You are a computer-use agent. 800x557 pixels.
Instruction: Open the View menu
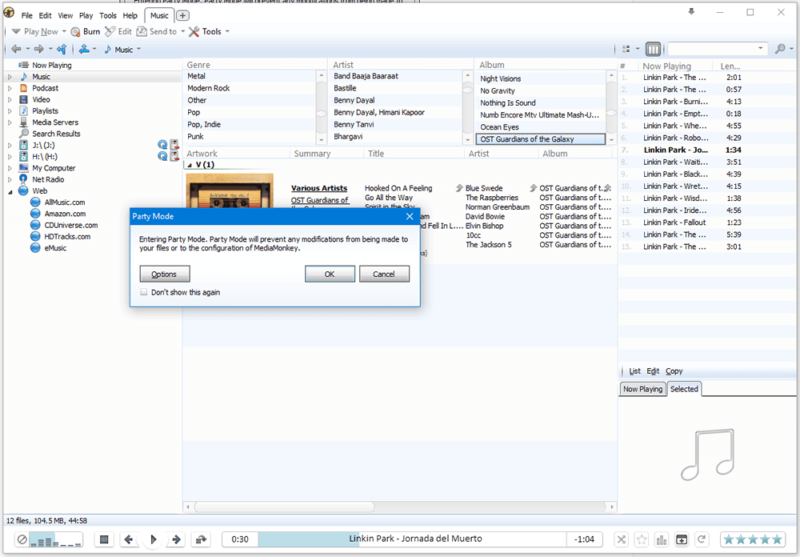click(65, 15)
